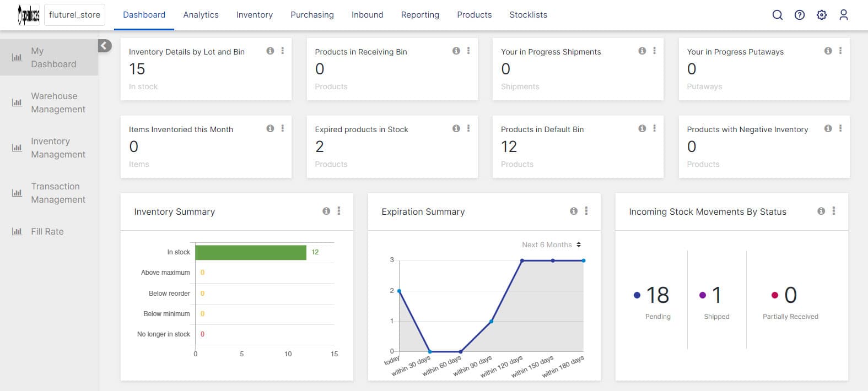Click the OpenBoxes logo in header
This screenshot has width=868, height=391.
pos(29,15)
